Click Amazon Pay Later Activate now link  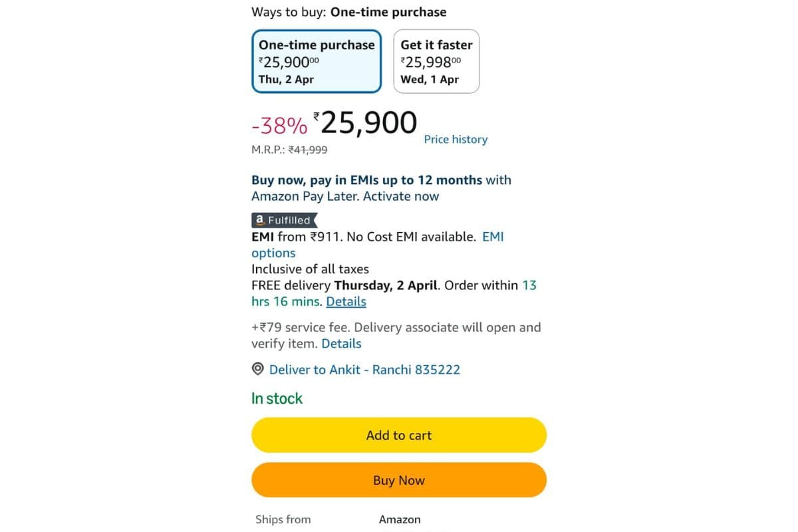345,196
